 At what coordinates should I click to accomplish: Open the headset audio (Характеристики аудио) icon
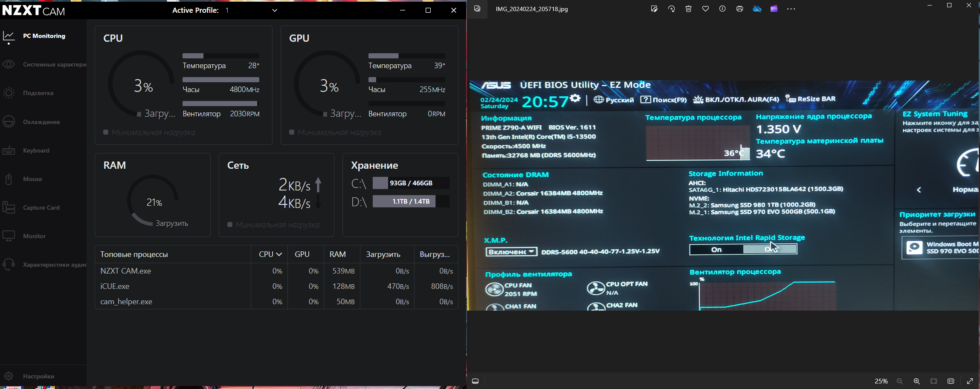pos(9,265)
